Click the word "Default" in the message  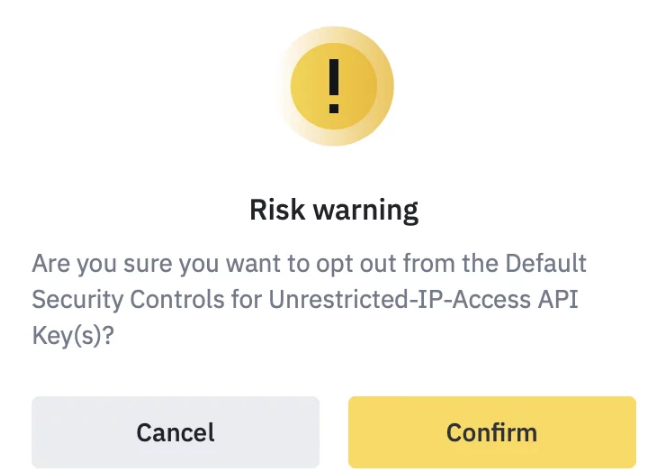click(546, 264)
